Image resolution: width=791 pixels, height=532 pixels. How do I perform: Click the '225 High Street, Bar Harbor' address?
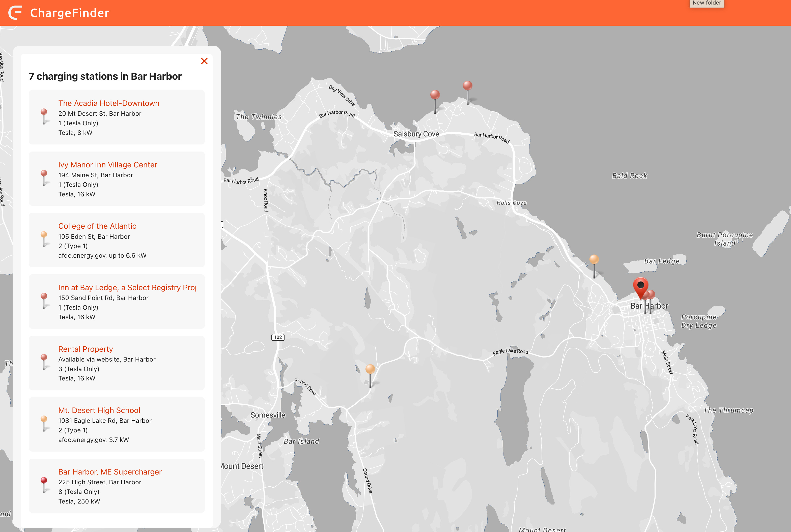tap(100, 482)
